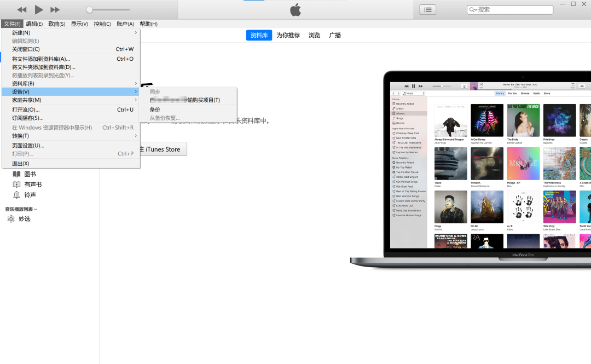The height and width of the screenshot is (364, 591).
Task: Click the arrow next to 转换(T)
Action: [x=136, y=136]
